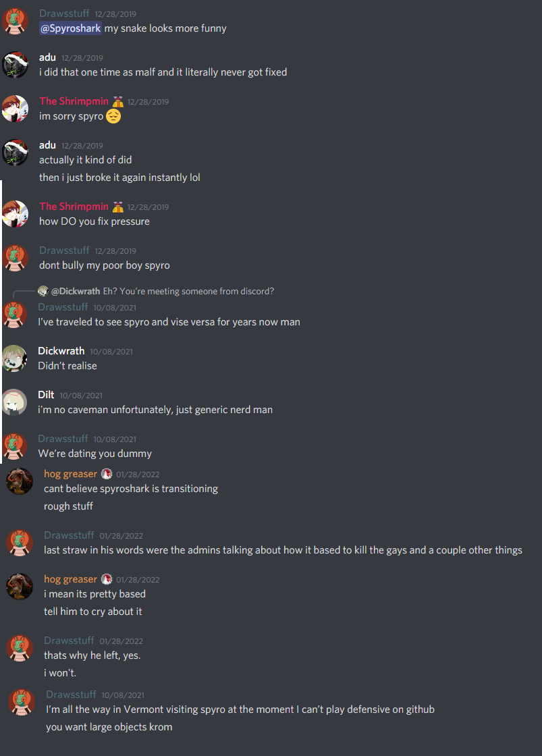Click the pensive emoji after 'im sorry spyro'
The width and height of the screenshot is (542, 756).
click(x=113, y=116)
